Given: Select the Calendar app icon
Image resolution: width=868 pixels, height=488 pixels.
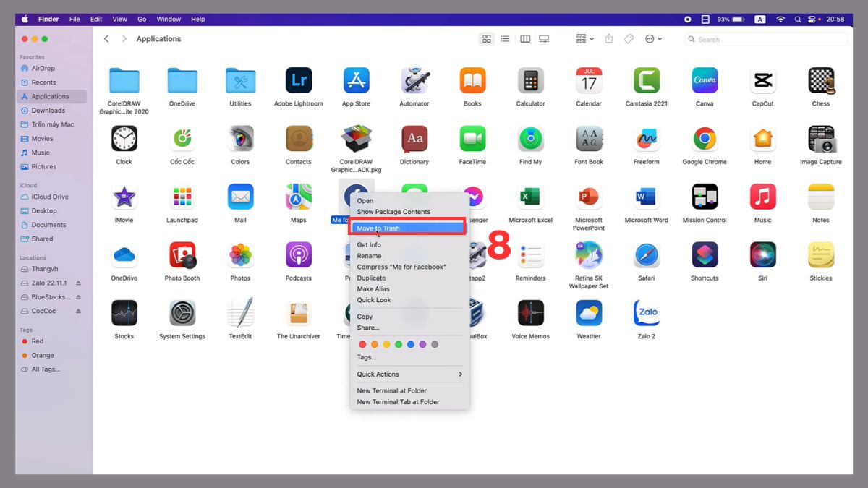Looking at the screenshot, I should click(x=589, y=80).
